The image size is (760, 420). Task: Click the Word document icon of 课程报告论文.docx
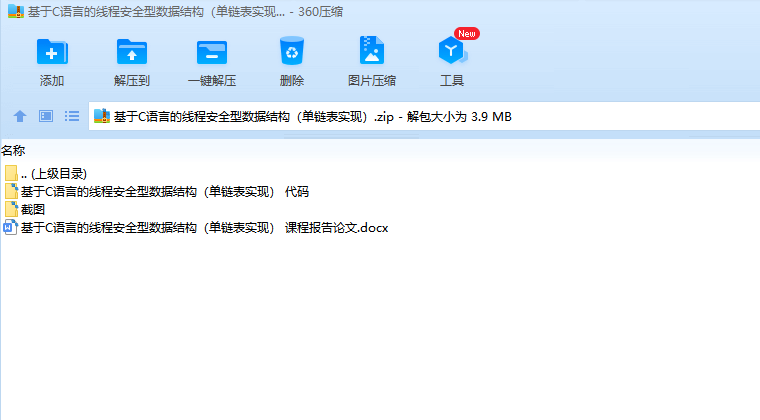[x=10, y=227]
